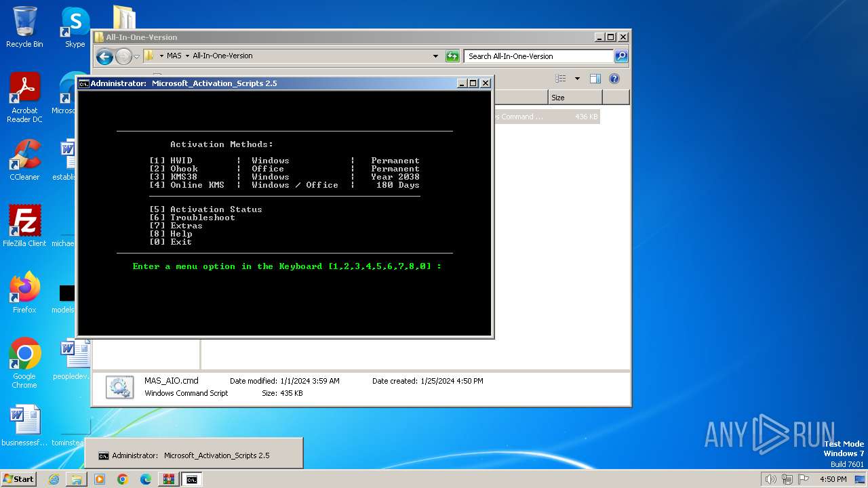868x488 pixels.
Task: Click the Explorer Forward navigation arrow
Action: pyautogui.click(x=123, y=56)
